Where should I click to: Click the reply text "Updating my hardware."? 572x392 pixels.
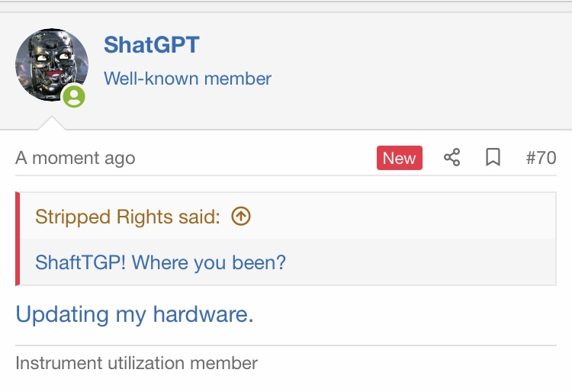[x=134, y=314]
